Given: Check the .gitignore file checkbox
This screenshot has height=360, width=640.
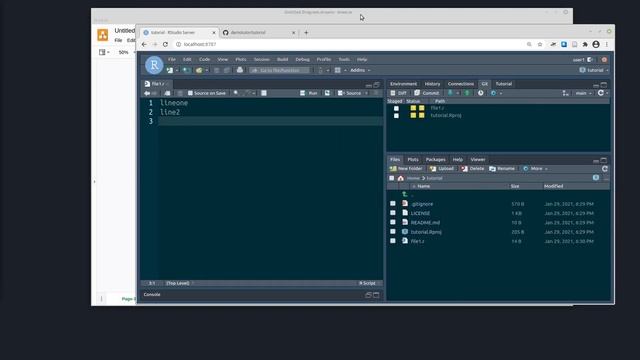Looking at the screenshot, I should (x=393, y=203).
